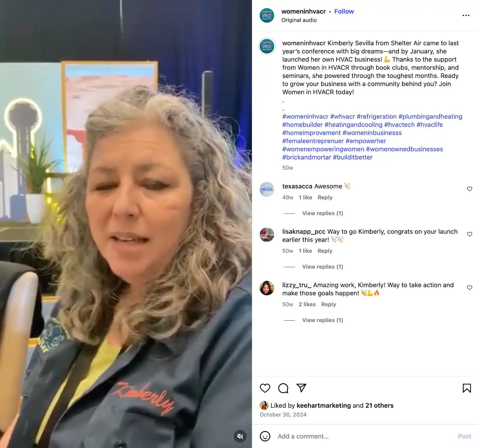Reply to lizzy_tru_'s comment
Screen dimensions: 478x448
329,304
